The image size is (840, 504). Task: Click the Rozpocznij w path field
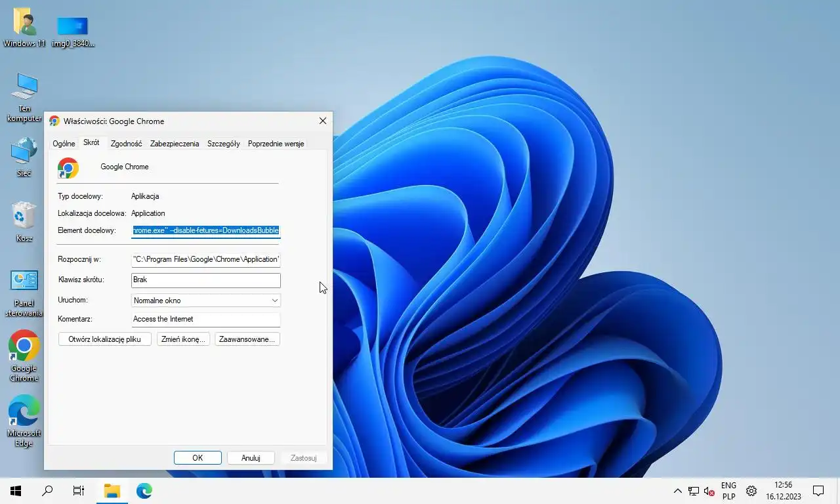coord(206,259)
